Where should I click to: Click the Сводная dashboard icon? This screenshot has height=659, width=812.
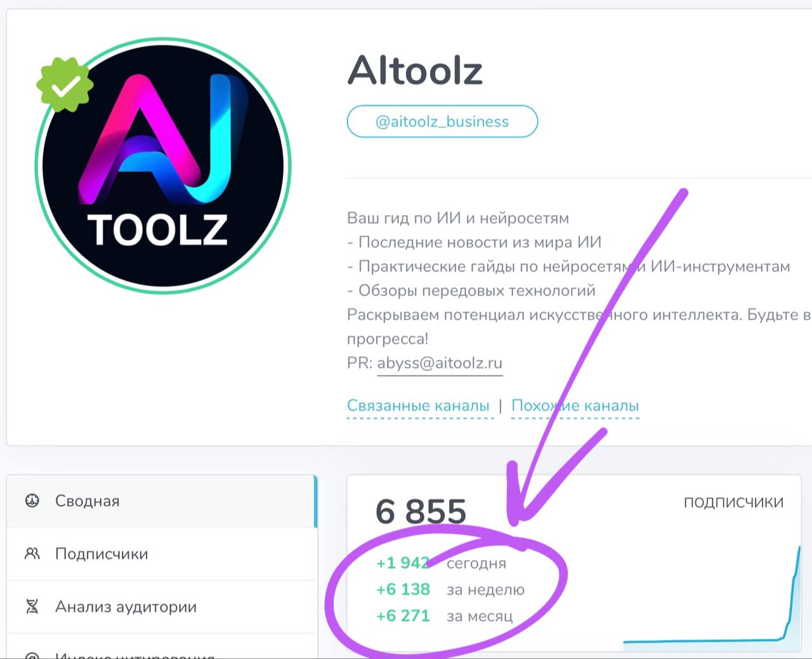tap(32, 501)
